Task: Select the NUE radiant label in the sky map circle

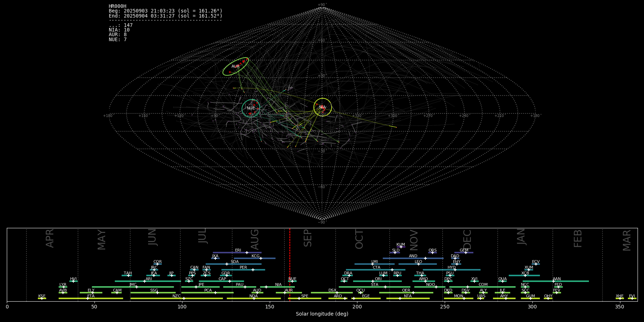Action: (251, 108)
